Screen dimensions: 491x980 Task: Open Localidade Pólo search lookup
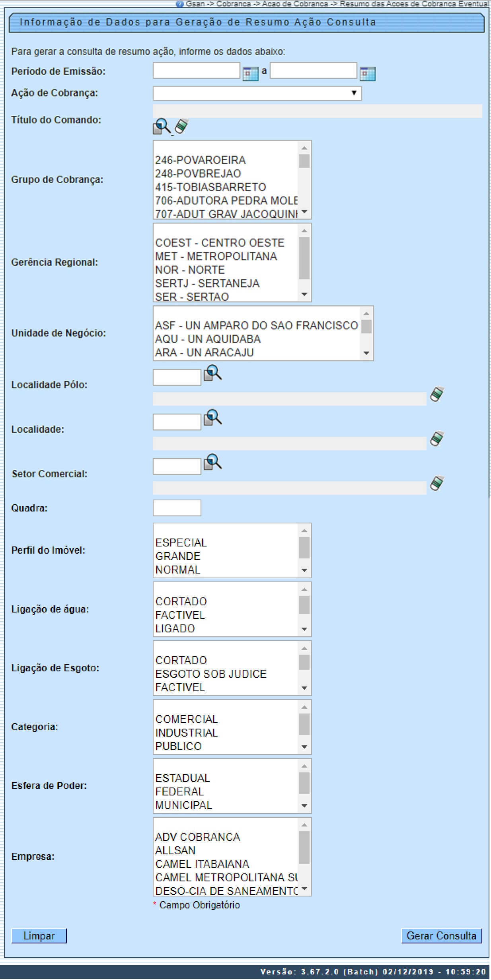coord(213,373)
